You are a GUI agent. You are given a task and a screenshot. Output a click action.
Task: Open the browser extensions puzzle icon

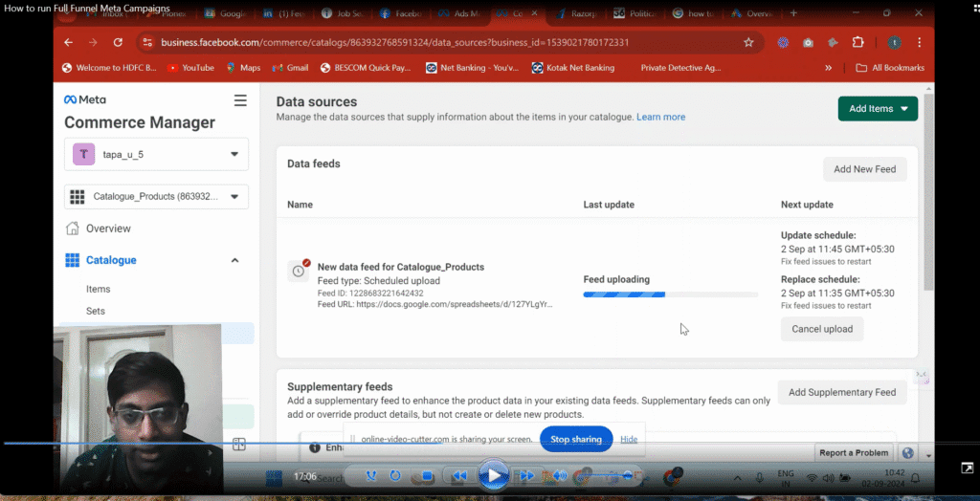(857, 42)
